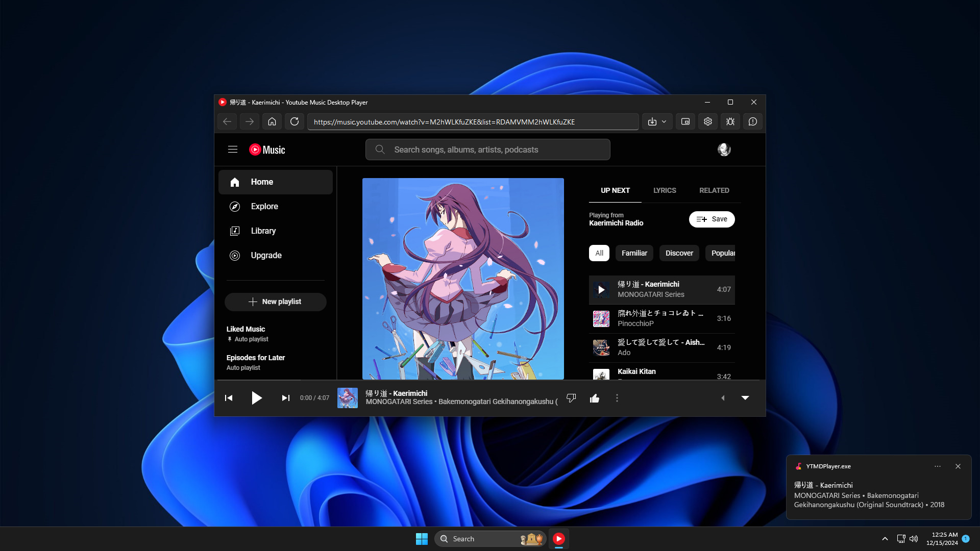980x551 pixels.
Task: Show hidden system tray icons
Action: click(x=885, y=539)
